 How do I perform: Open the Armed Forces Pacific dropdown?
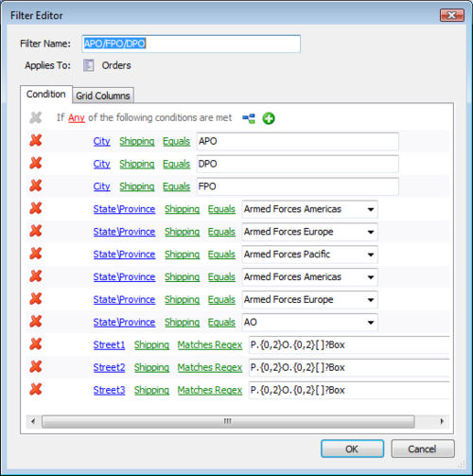pos(371,255)
